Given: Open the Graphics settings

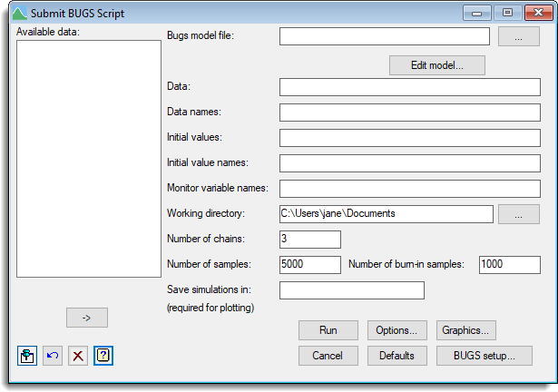Looking at the screenshot, I should point(466,330).
